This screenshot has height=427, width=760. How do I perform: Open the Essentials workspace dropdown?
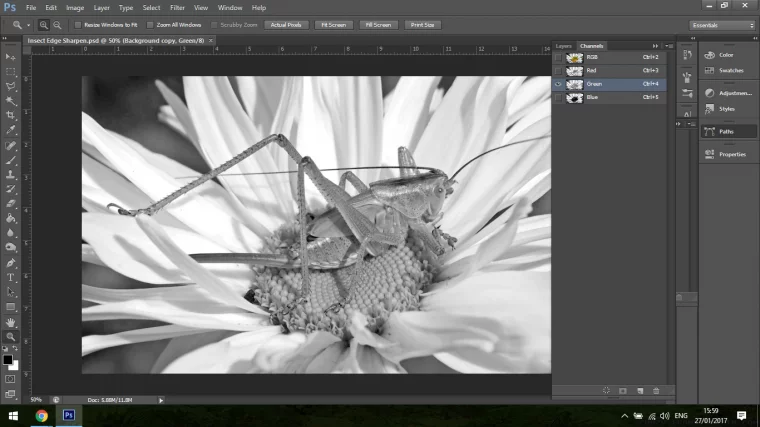pos(722,25)
